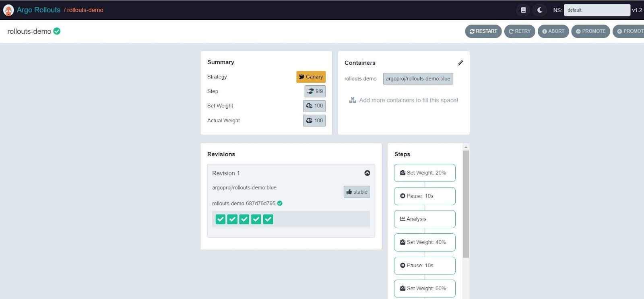Click the argoproj/rollouts-demo:blue revision image text
Screen dimensions: 644x299
click(244, 188)
